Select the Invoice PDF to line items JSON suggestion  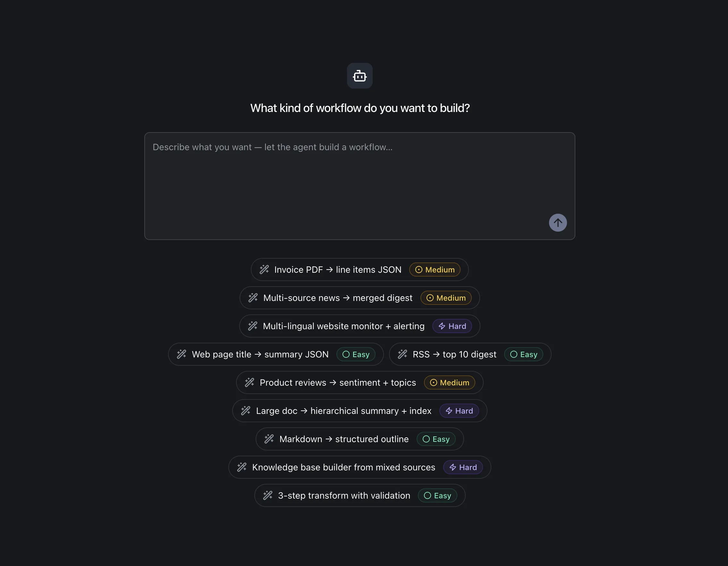[x=337, y=270]
